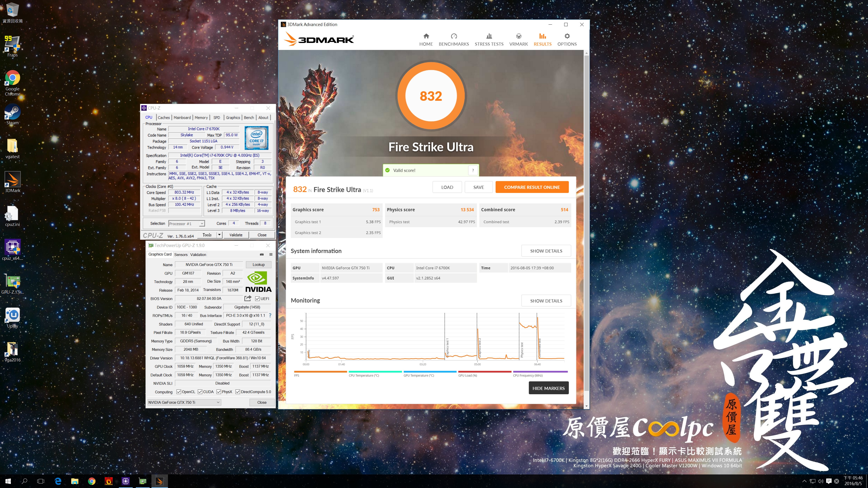
Task: Open GPU-Z hamburger menu icon
Action: 271,254
